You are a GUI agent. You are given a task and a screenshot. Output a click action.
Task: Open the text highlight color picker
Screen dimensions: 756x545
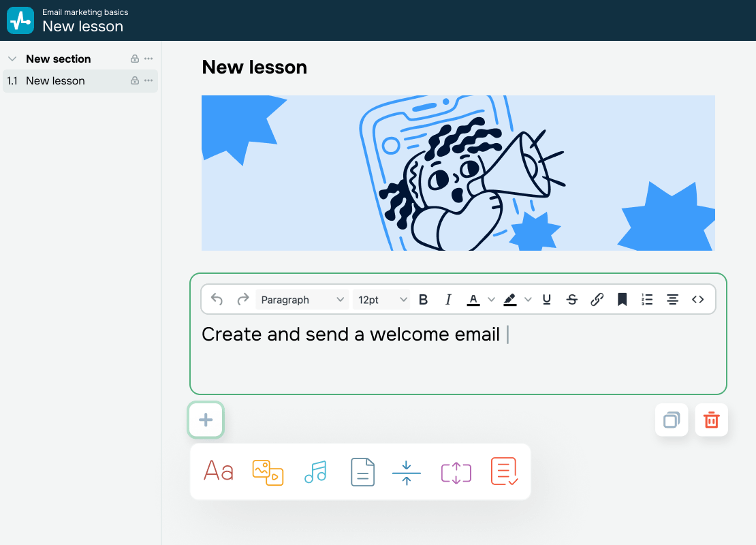tap(529, 299)
